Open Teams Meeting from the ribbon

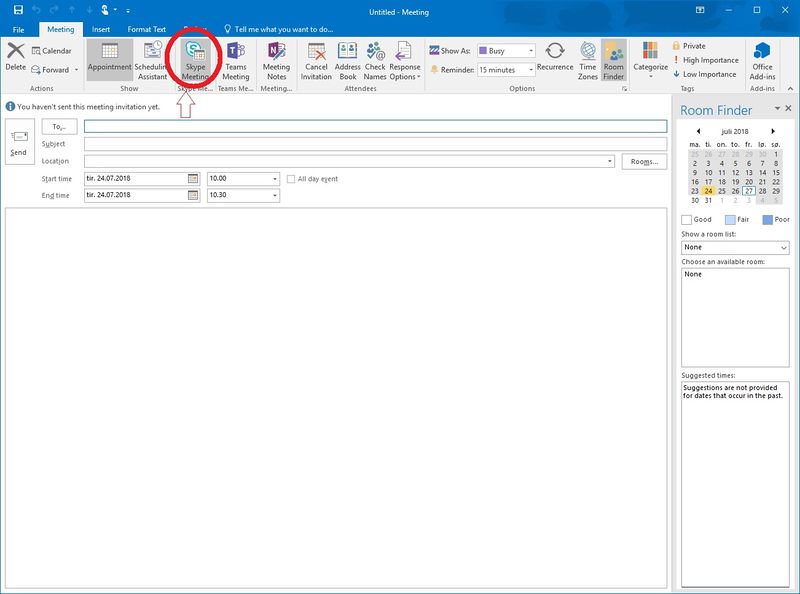236,59
